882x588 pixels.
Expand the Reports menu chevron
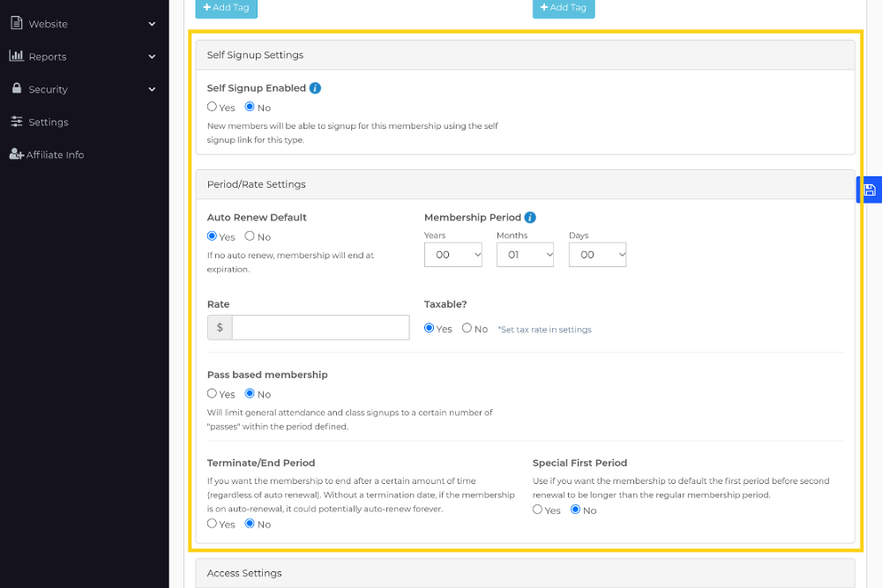(x=152, y=56)
